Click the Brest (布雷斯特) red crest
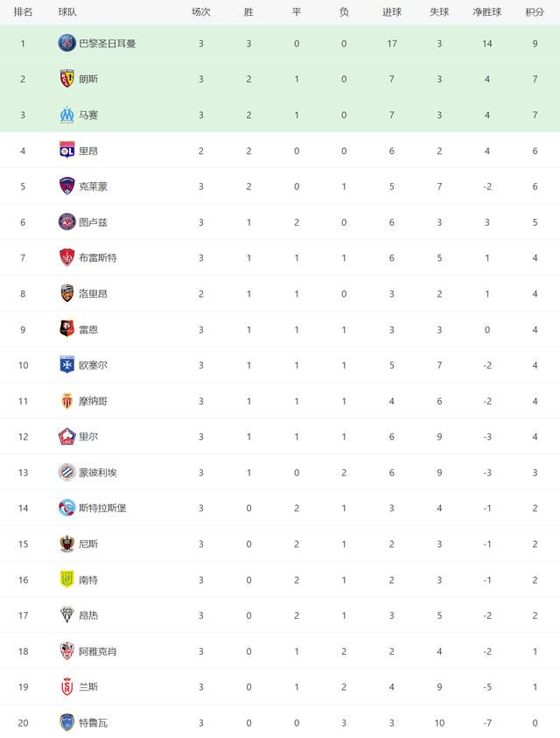The image size is (560, 738). click(66, 258)
